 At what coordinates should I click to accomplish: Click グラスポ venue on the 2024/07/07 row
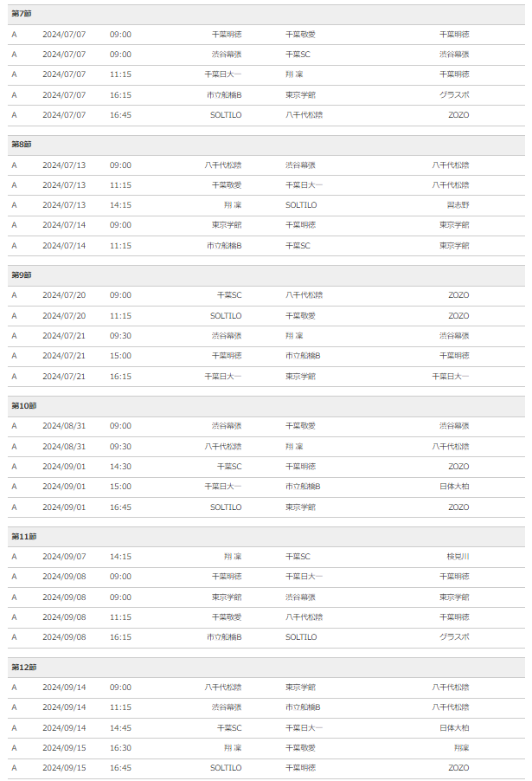click(454, 95)
